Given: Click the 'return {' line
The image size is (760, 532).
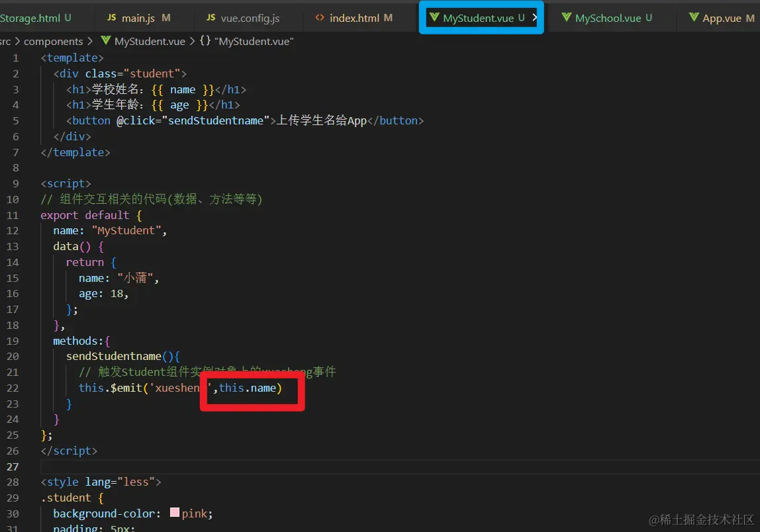Looking at the screenshot, I should 91,262.
